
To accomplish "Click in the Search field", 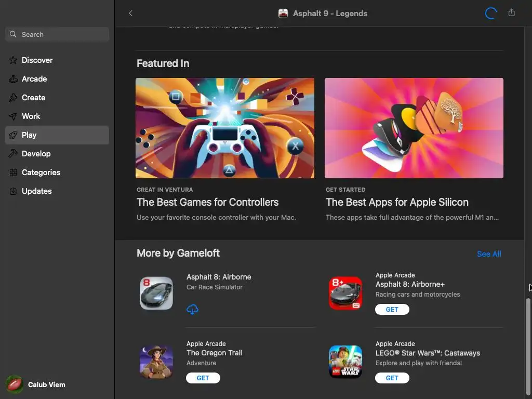I will [57, 34].
